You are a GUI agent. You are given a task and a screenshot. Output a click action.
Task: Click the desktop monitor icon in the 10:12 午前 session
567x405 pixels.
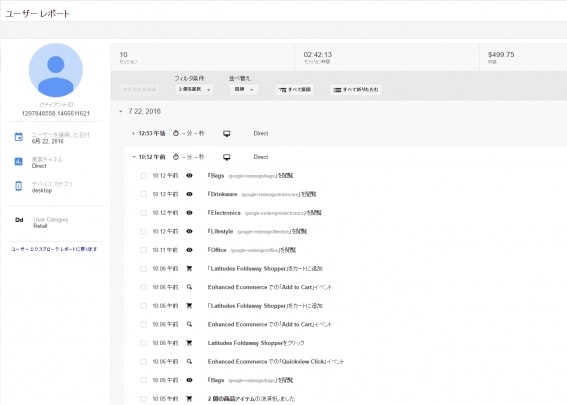pyautogui.click(x=227, y=157)
